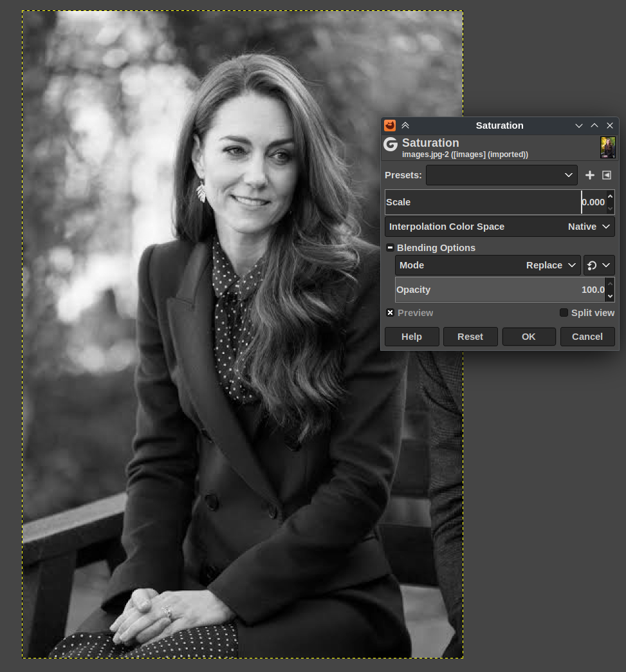The image size is (626, 672).
Task: Click the image thumbnail in the Saturation header
Action: pyautogui.click(x=607, y=147)
